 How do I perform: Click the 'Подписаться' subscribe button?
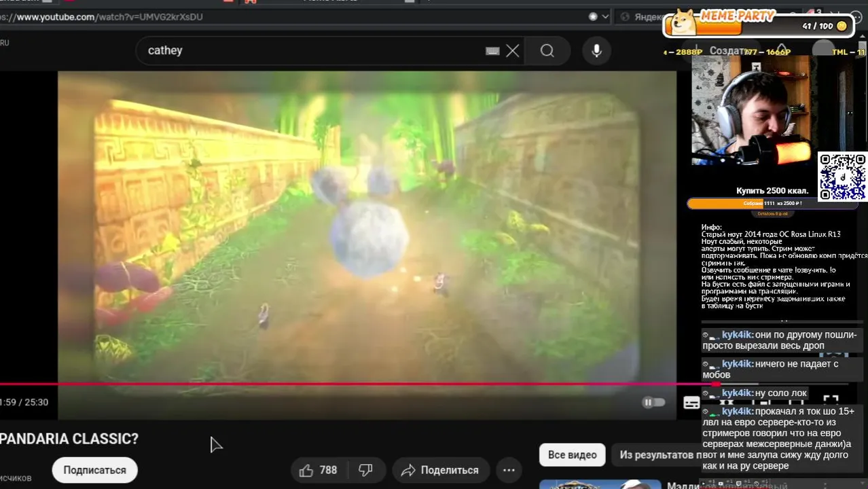[94, 470]
